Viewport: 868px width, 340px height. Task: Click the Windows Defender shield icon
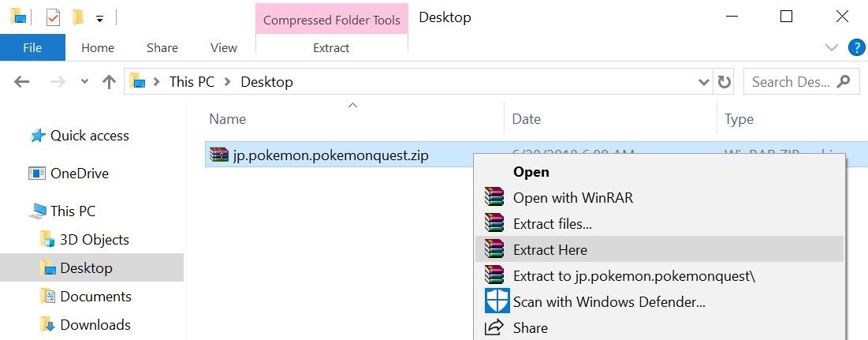tap(497, 301)
